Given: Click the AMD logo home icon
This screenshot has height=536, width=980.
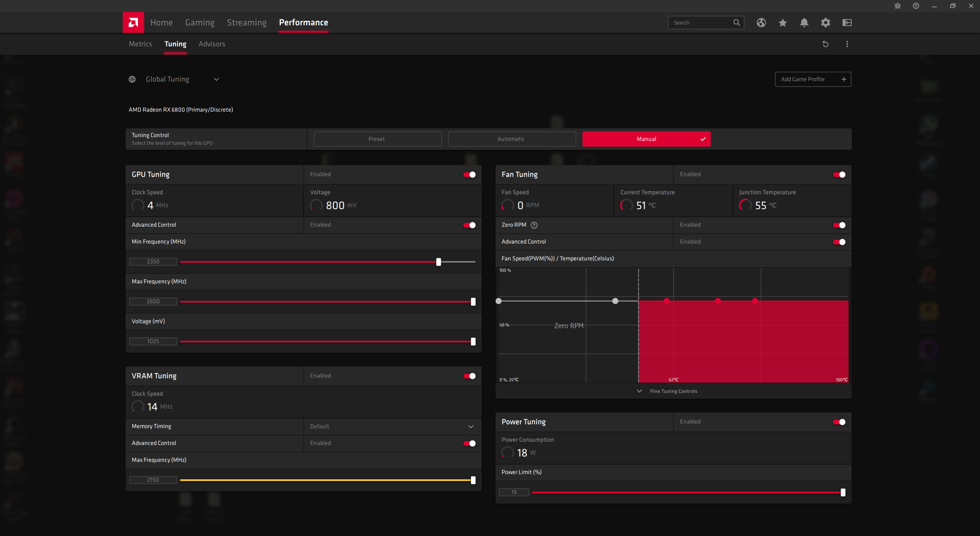Looking at the screenshot, I should [133, 22].
